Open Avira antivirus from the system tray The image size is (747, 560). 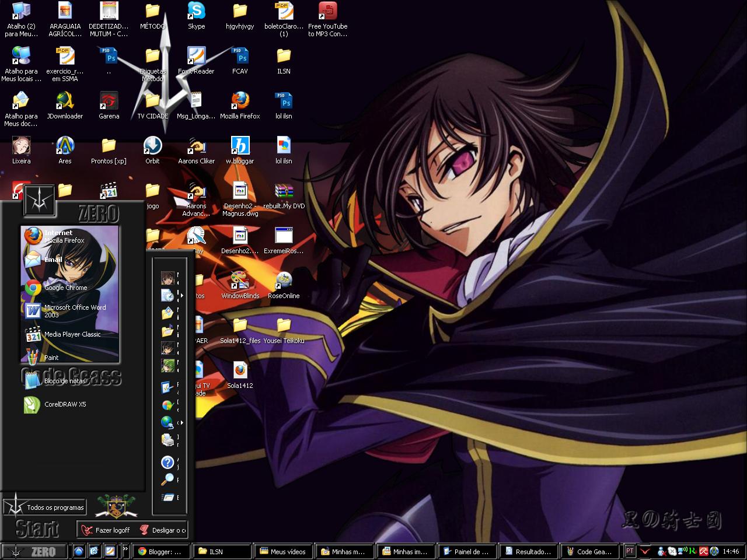click(x=704, y=551)
